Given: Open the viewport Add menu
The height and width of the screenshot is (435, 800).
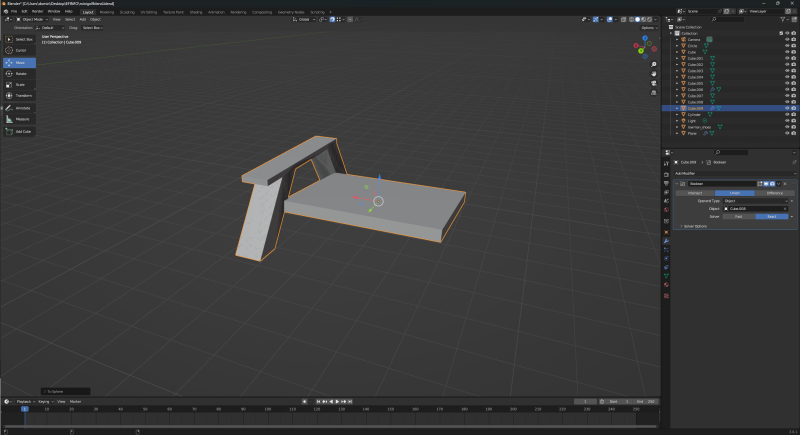Looking at the screenshot, I should click(x=83, y=19).
